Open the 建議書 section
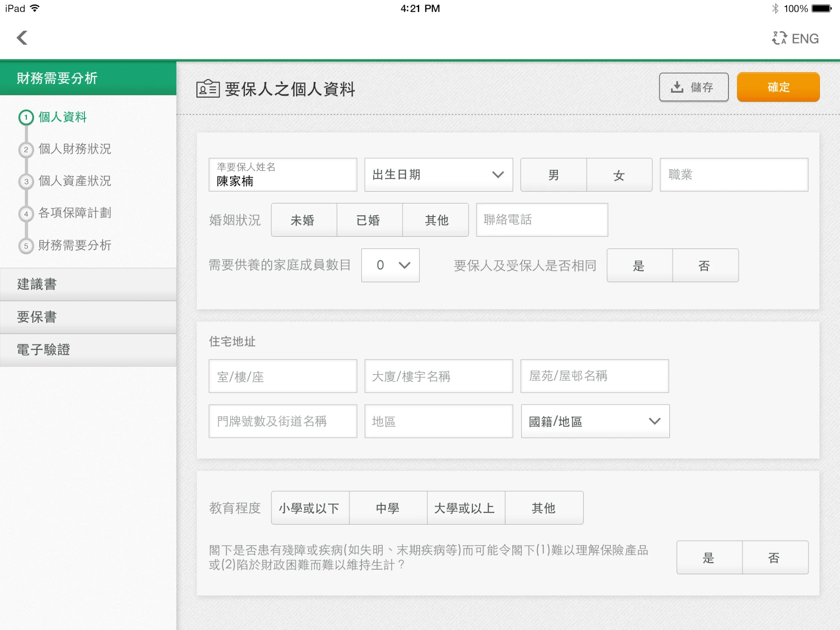 [x=88, y=284]
